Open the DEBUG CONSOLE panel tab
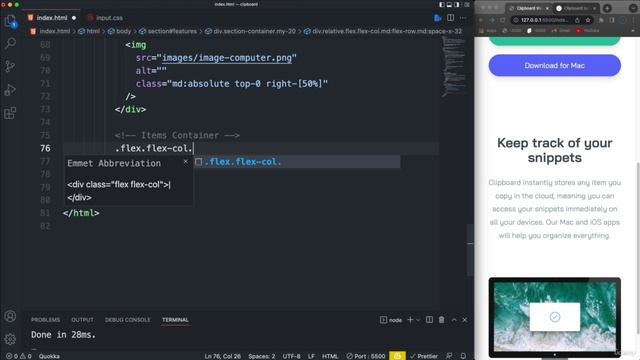The image size is (640, 360). click(127, 320)
